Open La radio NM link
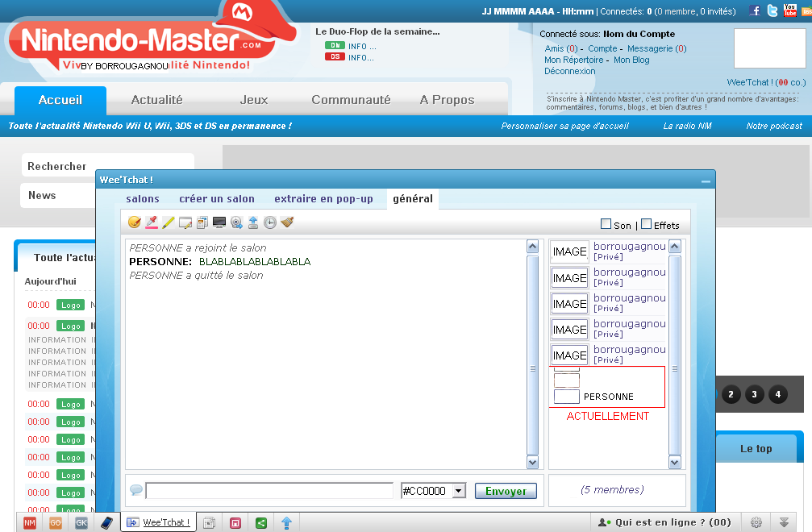 (x=687, y=126)
